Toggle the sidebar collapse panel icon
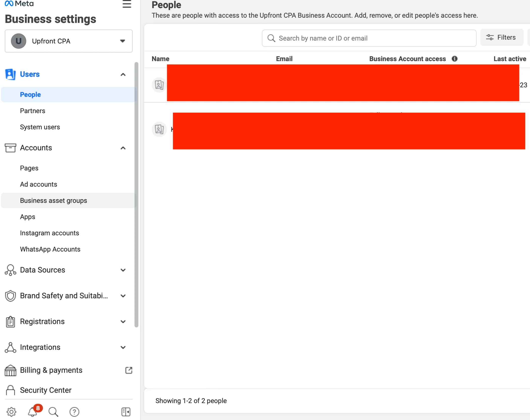 tap(126, 412)
